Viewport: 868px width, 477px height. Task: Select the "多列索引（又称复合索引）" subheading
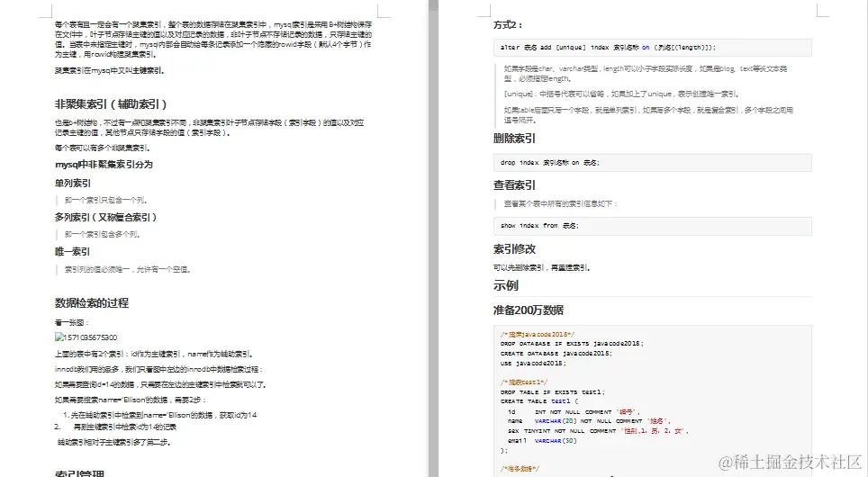105,218
